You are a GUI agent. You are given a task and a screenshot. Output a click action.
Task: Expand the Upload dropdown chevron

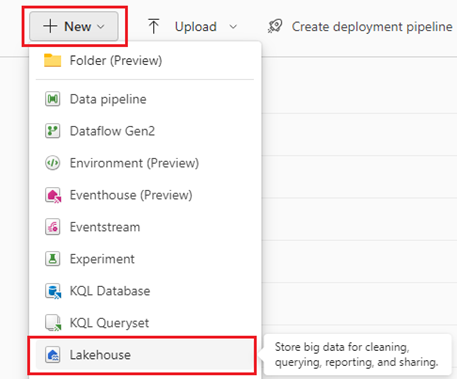[x=233, y=27]
